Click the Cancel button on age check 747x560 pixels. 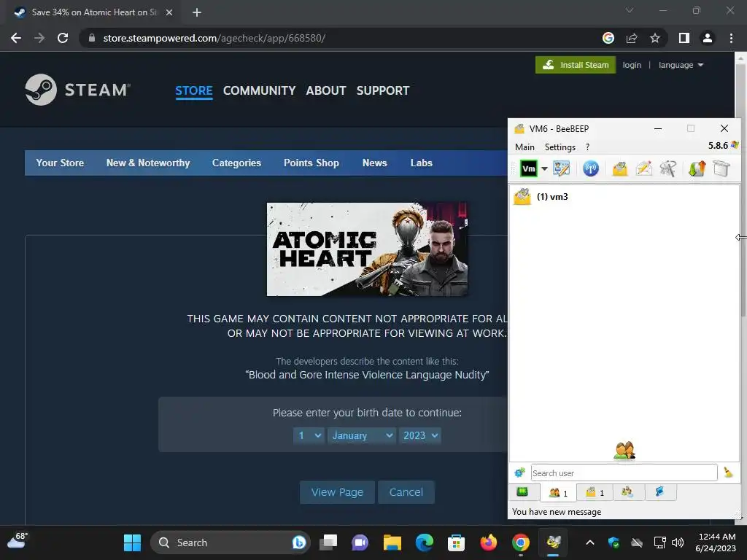406,492
